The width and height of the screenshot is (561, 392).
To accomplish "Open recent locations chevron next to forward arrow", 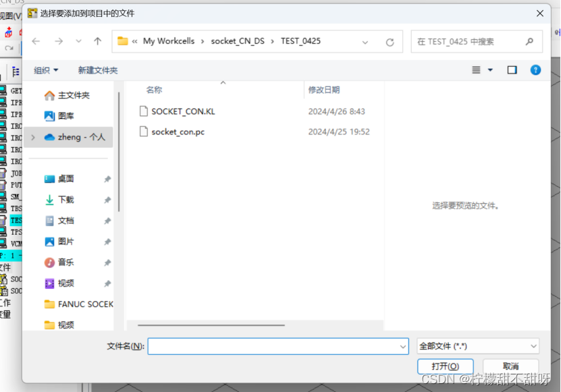I will coord(79,41).
